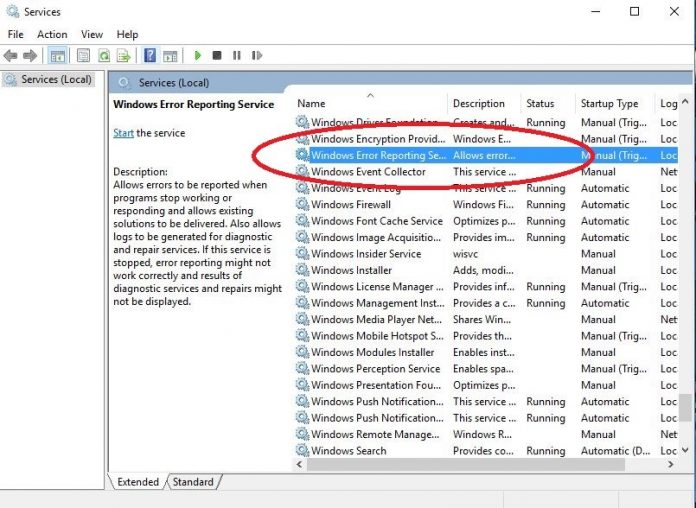This screenshot has width=696, height=508.
Task: Select the Windows Mobile Hotspot S... service
Action: [377, 336]
